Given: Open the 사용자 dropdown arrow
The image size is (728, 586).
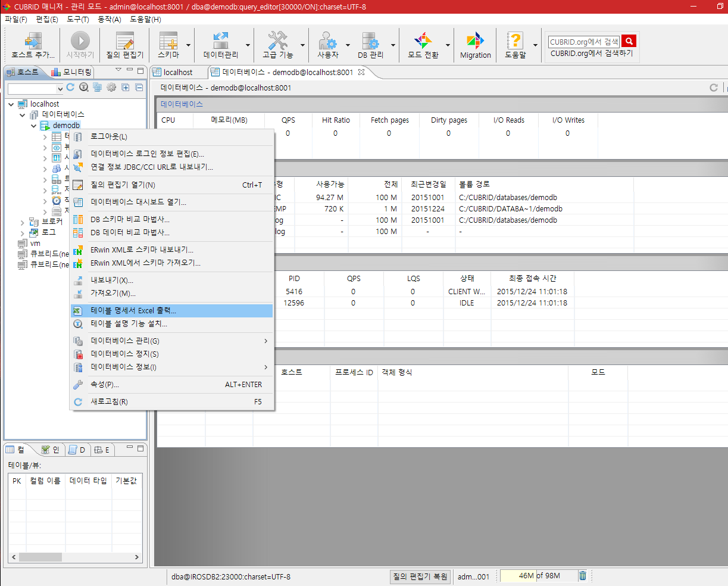Looking at the screenshot, I should coord(348,45).
